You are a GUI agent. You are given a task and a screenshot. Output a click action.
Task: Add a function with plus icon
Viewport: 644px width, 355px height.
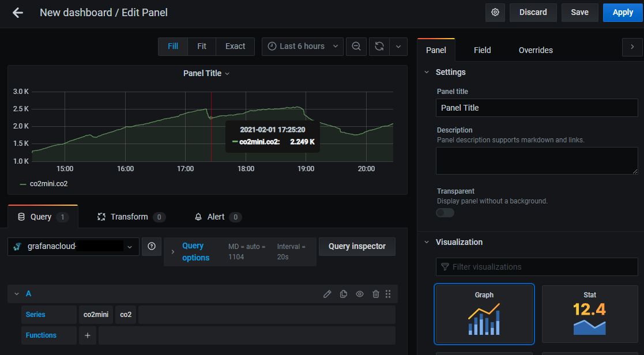88,335
